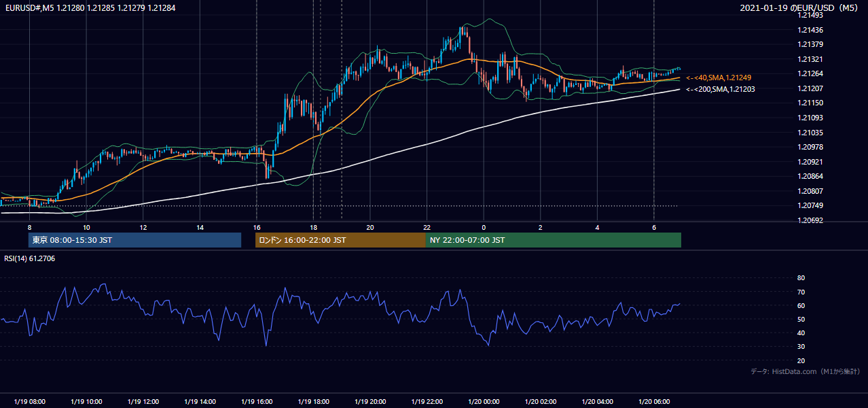The height and width of the screenshot is (408, 868).
Task: Click the RSI scale value 70
Action: point(801,292)
